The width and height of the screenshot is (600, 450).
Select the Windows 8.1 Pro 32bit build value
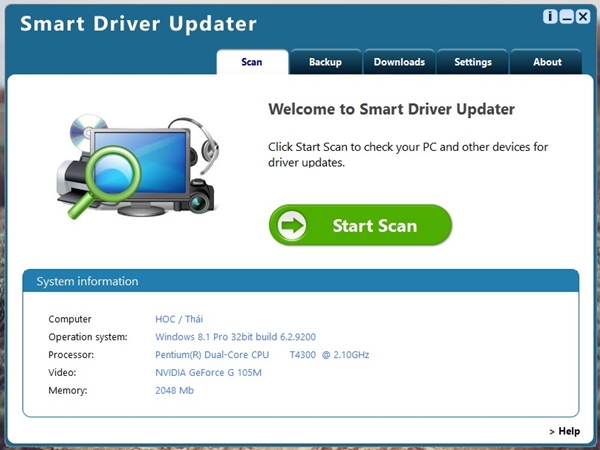[235, 337]
